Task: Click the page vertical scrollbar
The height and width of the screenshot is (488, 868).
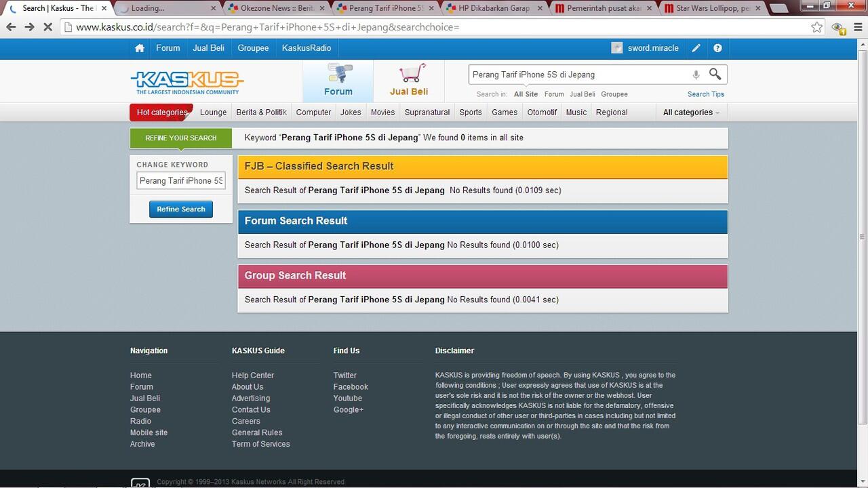Action: [x=863, y=237]
